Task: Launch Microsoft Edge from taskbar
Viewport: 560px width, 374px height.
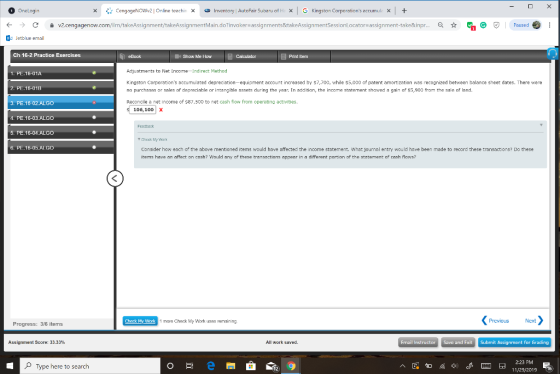Action: click(x=211, y=366)
